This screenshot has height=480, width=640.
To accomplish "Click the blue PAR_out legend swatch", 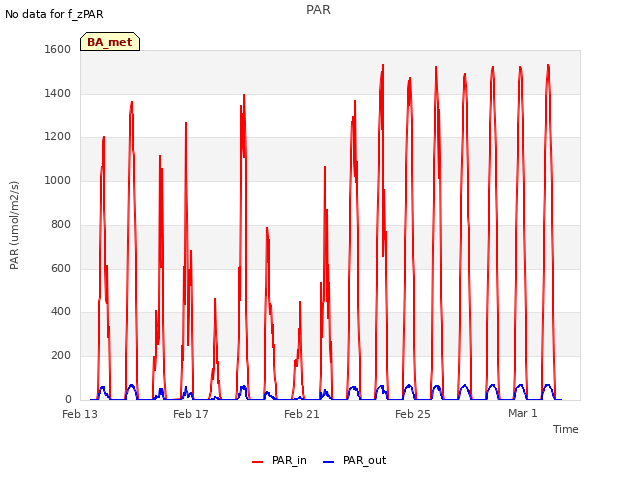I will [x=329, y=462].
